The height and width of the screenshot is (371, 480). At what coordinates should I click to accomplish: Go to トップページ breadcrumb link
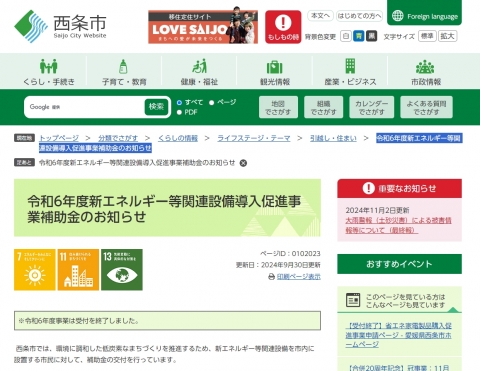59,138
